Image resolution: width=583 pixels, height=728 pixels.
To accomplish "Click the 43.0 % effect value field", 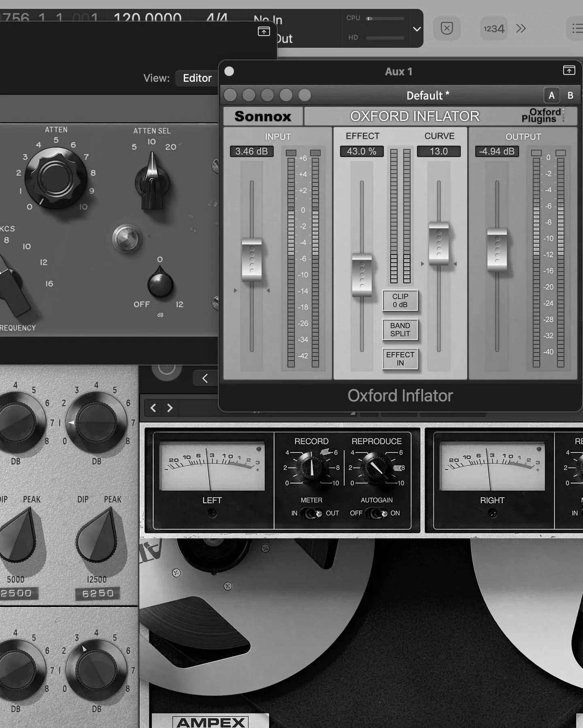I will (362, 151).
